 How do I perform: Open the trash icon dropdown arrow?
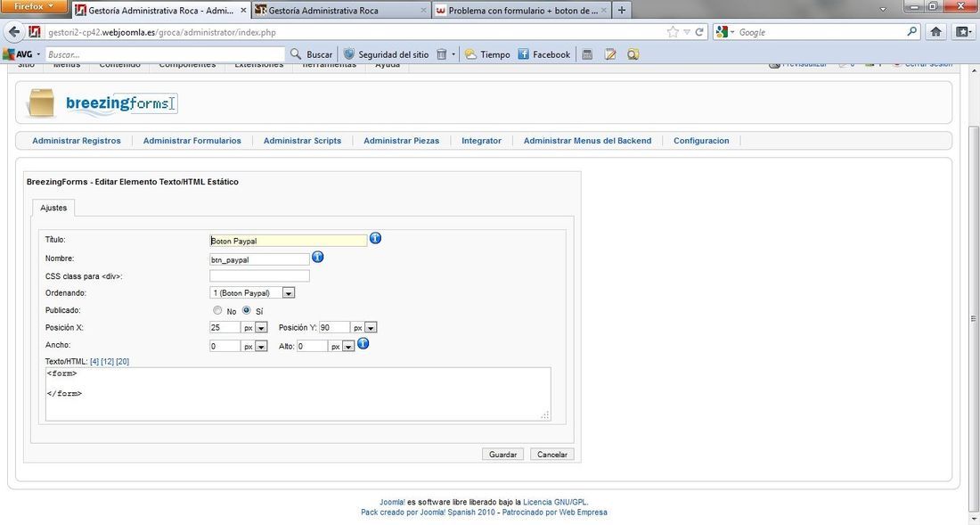pyautogui.click(x=453, y=54)
